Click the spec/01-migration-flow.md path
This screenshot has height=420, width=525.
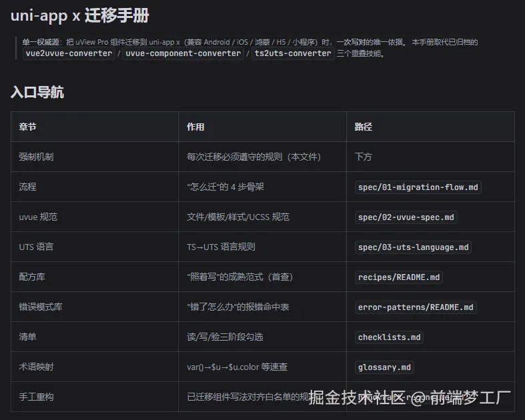418,187
